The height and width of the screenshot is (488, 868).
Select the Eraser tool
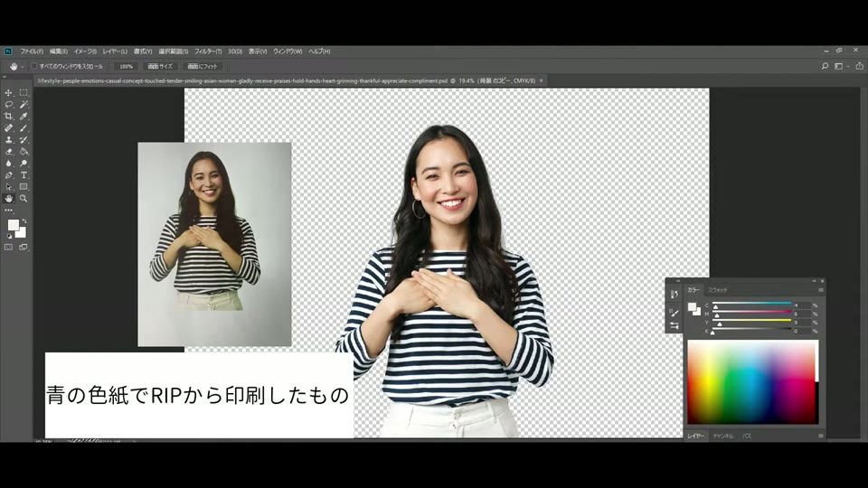(x=8, y=152)
